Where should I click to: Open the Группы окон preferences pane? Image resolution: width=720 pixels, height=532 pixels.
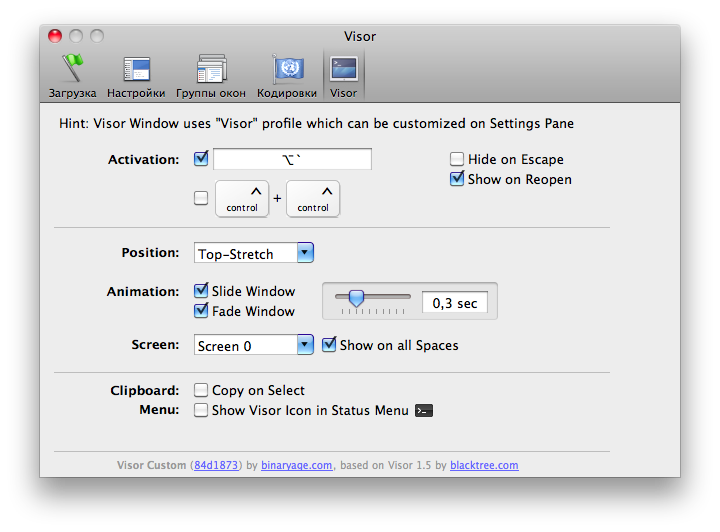pos(210,76)
